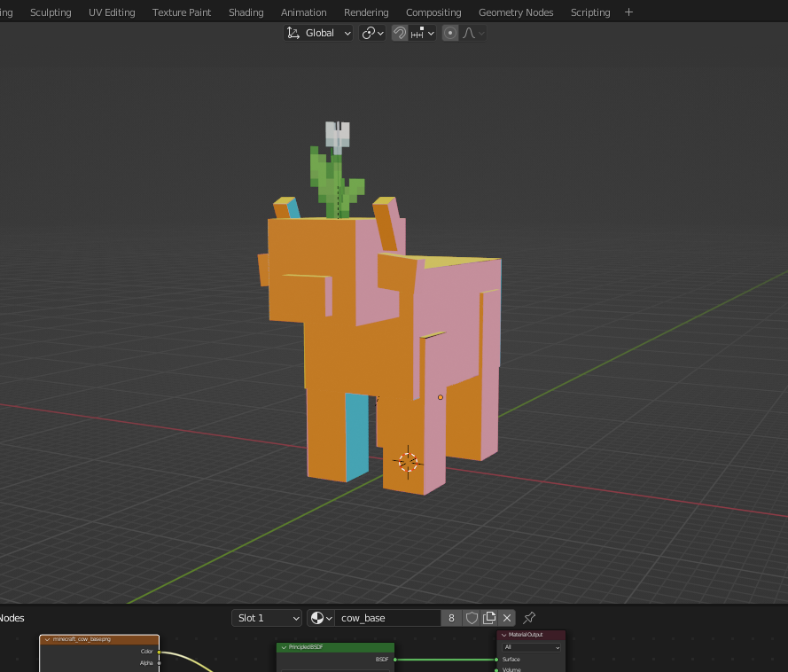The height and width of the screenshot is (672, 788).
Task: Click the Alpha output socket on image node
Action: point(160,663)
